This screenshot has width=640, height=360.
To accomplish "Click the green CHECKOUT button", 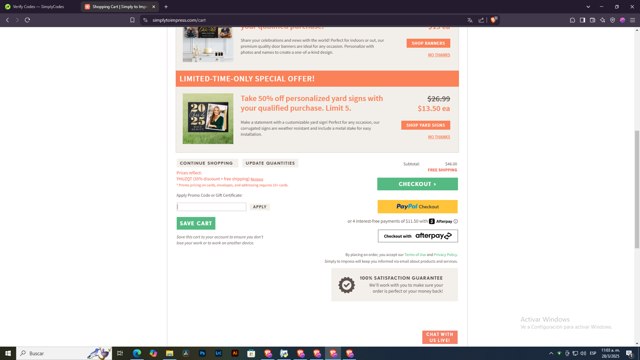I will point(417,184).
